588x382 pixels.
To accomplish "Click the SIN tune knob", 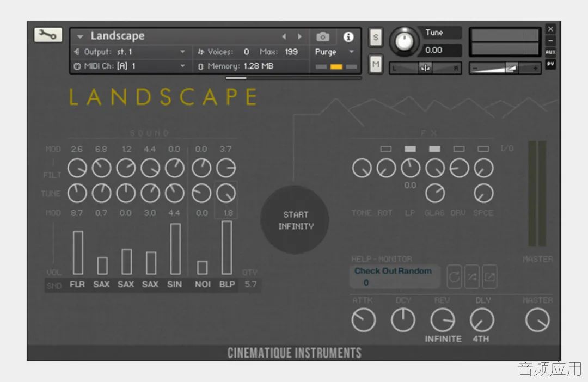I will point(175,193).
